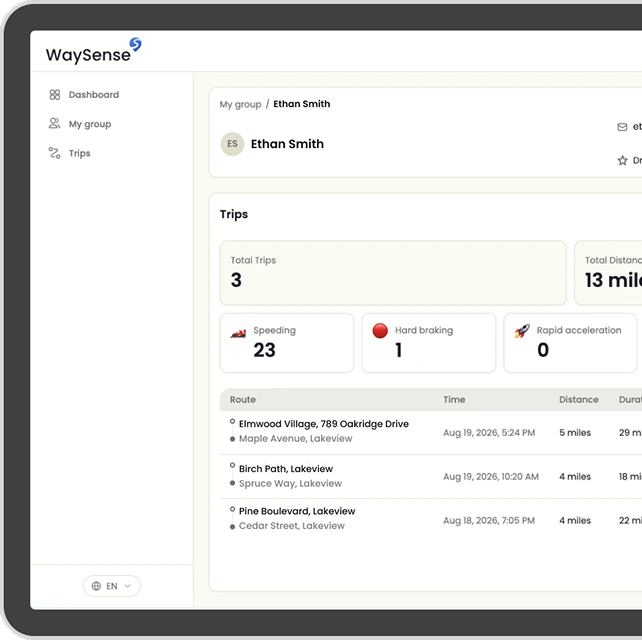Viewport: 642px width, 640px height.
Task: Click the Speeding count 23
Action: point(264,350)
